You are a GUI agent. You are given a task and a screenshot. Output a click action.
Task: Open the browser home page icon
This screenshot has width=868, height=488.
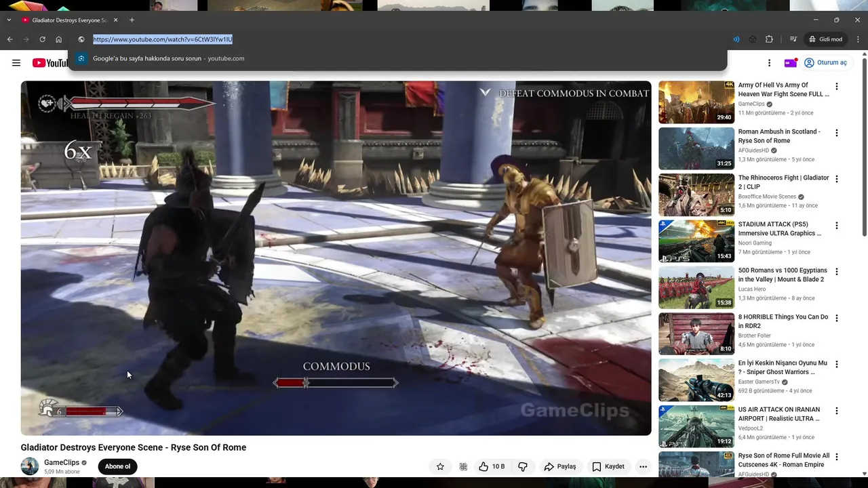pyautogui.click(x=59, y=39)
